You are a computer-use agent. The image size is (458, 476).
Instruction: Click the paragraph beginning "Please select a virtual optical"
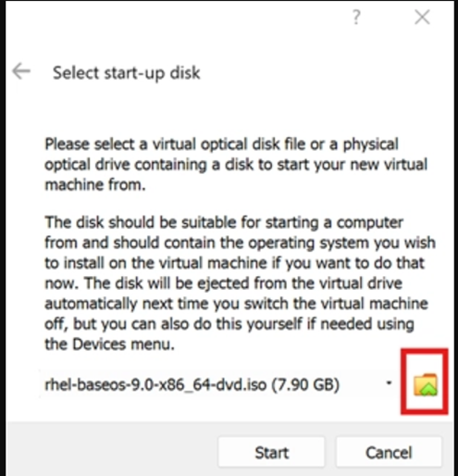click(236, 164)
